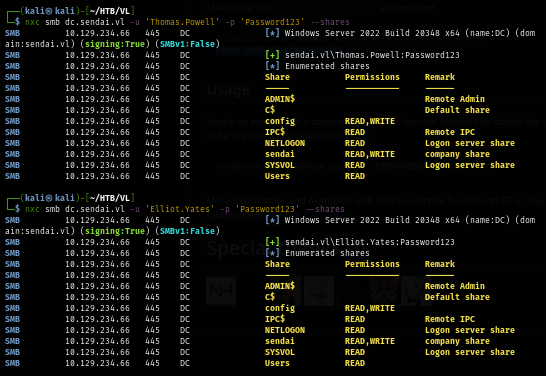This screenshot has width=546, height=376.
Task: Click 'SMBv1:False' under the Elliot.Yates command
Action: (x=187, y=231)
